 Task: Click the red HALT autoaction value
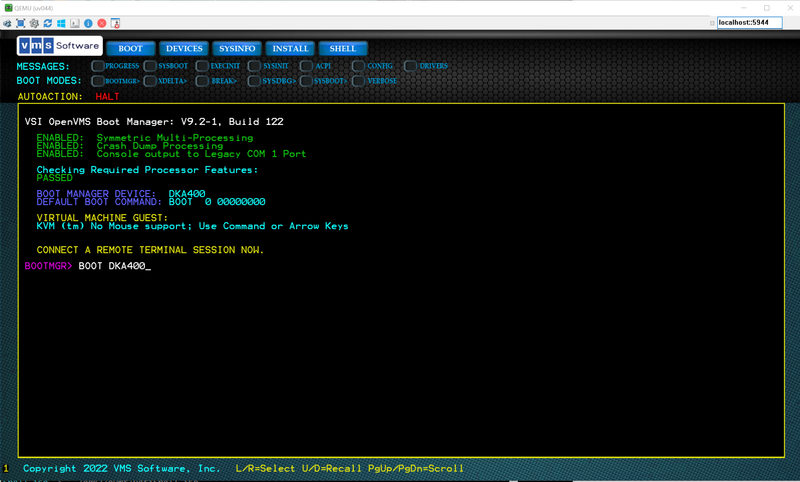pos(107,96)
